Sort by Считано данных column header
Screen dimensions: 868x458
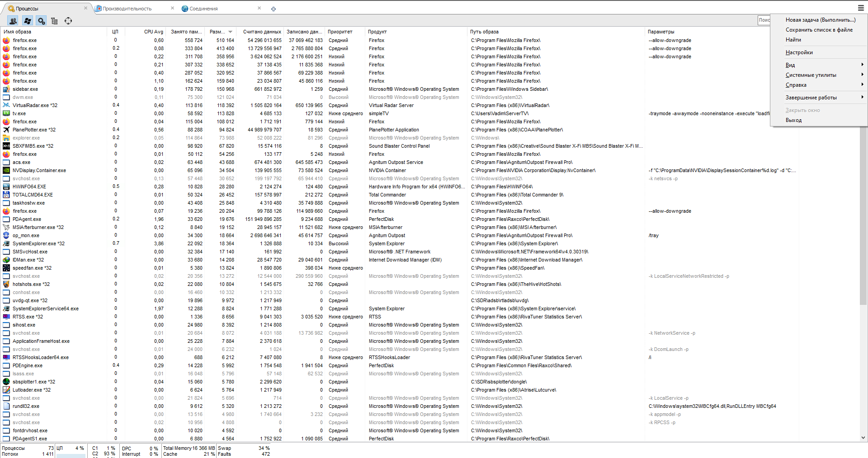[260, 32]
